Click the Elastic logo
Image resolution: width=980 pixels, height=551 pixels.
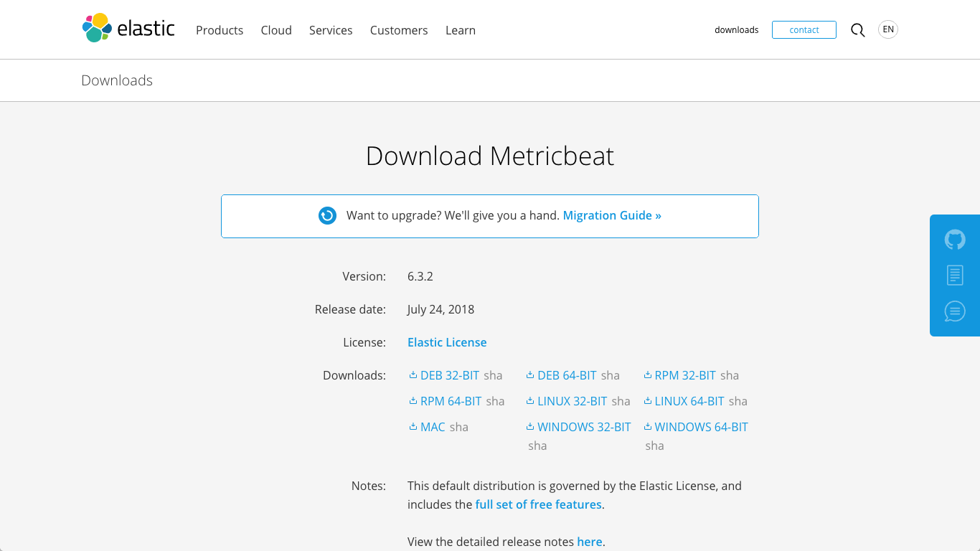pyautogui.click(x=128, y=28)
